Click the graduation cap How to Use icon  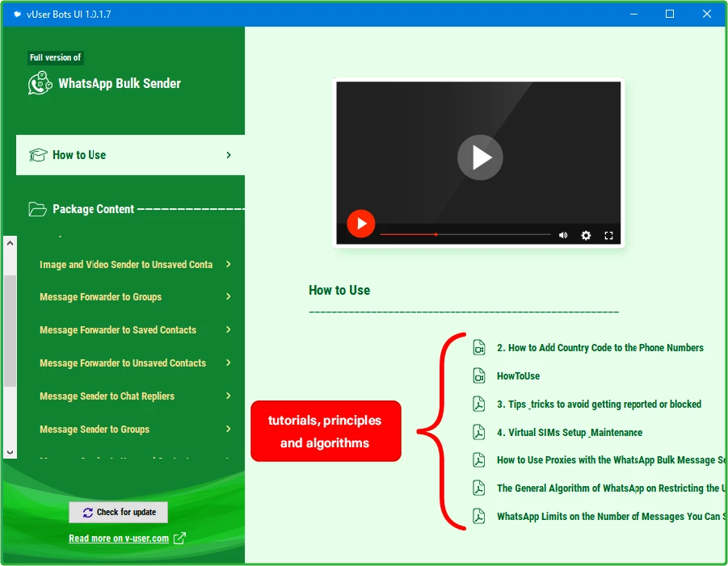coord(38,155)
